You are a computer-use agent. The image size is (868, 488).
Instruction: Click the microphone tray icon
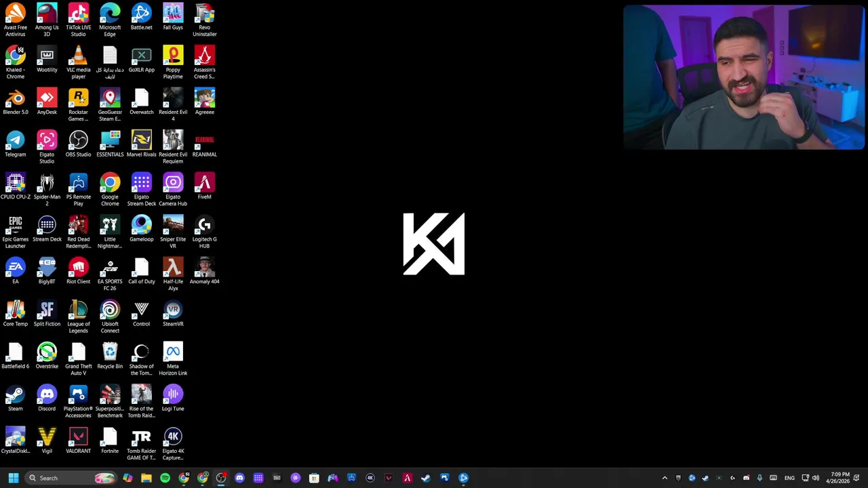759,478
